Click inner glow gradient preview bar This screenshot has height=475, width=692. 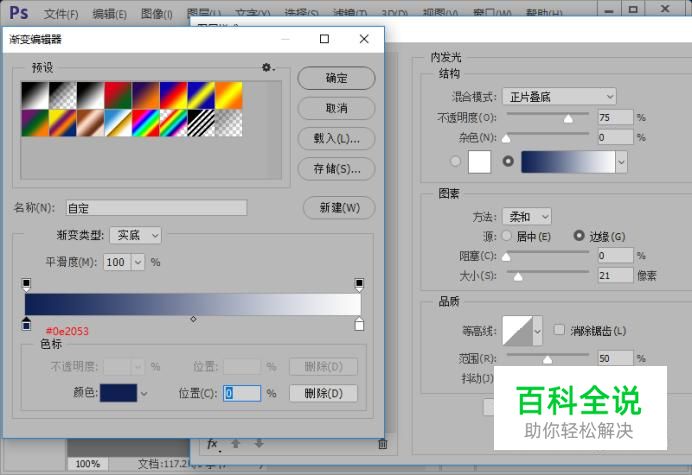coord(568,162)
